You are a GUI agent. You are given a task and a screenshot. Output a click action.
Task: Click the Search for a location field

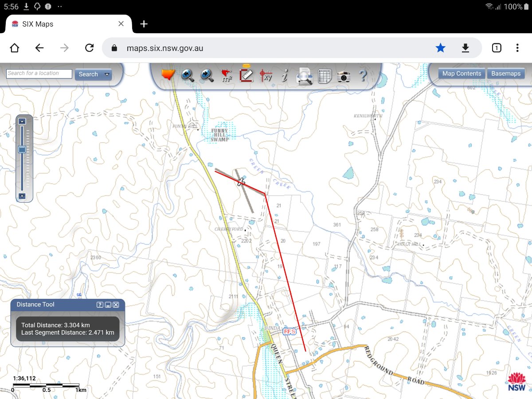coord(39,74)
